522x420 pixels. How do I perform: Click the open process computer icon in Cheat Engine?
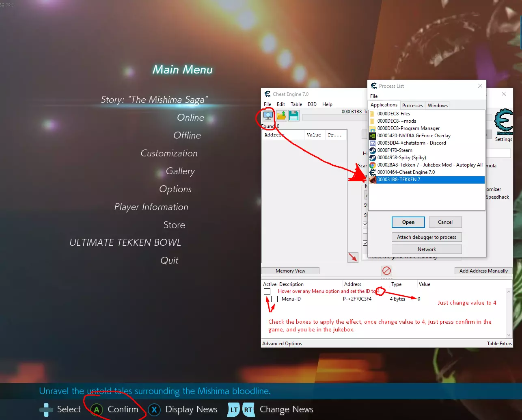(x=268, y=116)
